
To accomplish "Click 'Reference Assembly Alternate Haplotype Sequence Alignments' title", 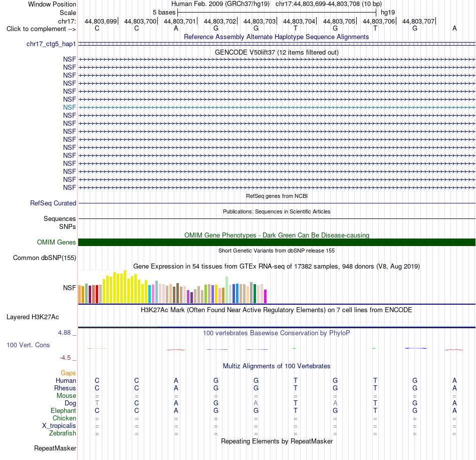I will point(276,37).
